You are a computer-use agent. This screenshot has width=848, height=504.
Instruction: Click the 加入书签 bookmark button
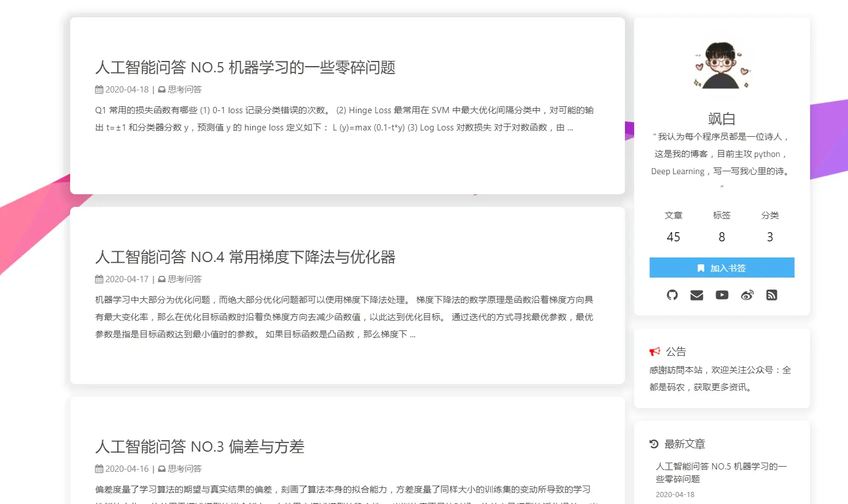tap(722, 268)
